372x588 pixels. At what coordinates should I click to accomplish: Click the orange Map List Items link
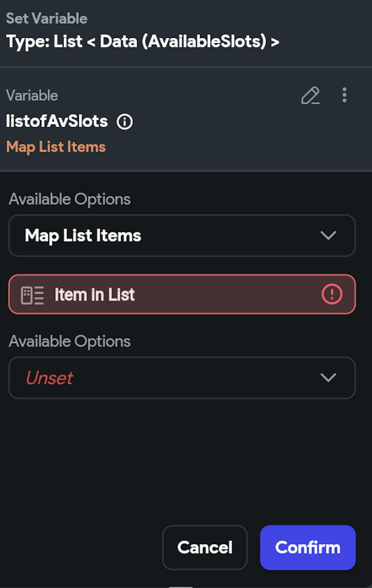56,147
